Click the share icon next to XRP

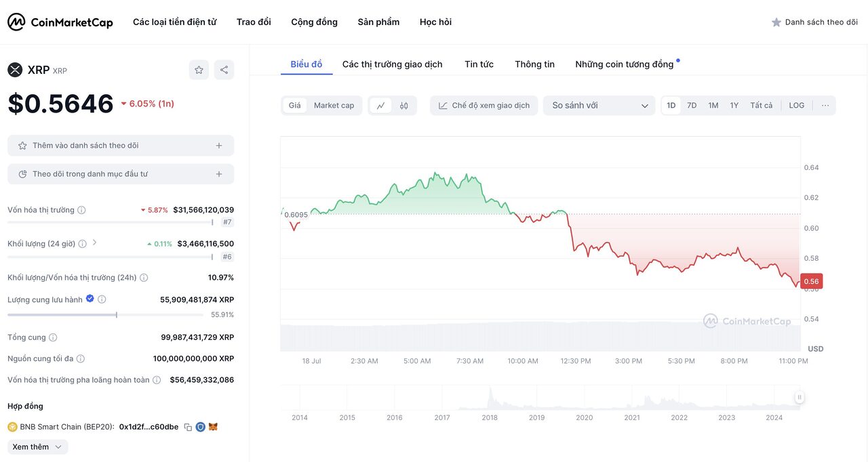[x=224, y=70]
